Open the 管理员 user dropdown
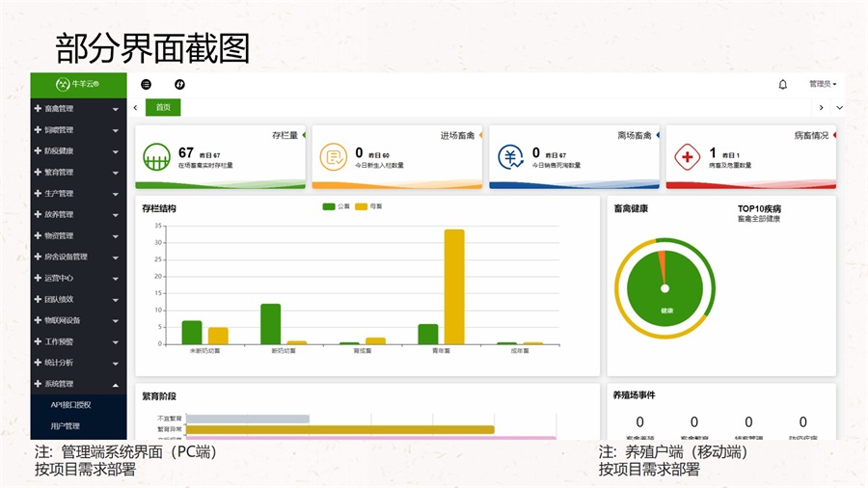This screenshot has width=868, height=488. coord(823,85)
